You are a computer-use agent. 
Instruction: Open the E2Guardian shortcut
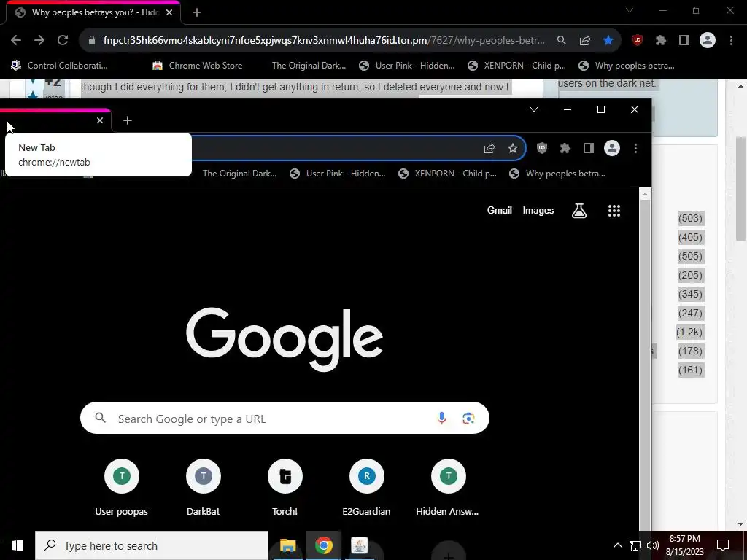[366, 488]
